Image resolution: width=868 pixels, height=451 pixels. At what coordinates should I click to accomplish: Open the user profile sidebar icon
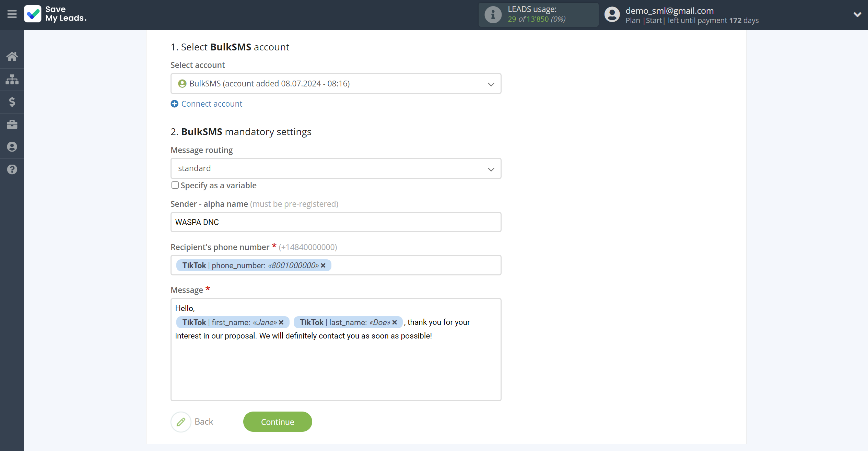point(12,147)
